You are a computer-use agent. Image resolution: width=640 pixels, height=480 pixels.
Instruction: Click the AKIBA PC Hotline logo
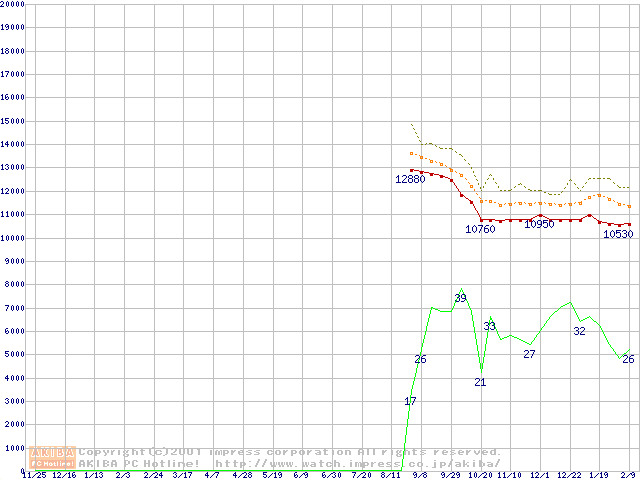52,458
